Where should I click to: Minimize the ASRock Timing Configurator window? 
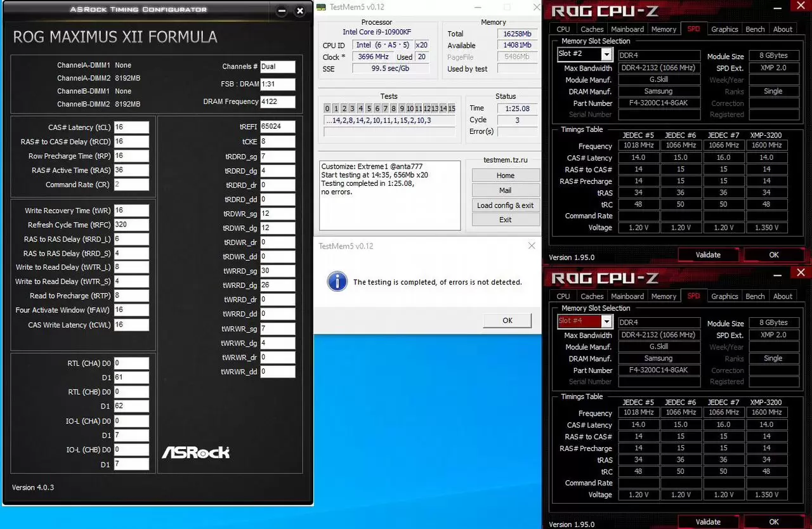pyautogui.click(x=282, y=11)
